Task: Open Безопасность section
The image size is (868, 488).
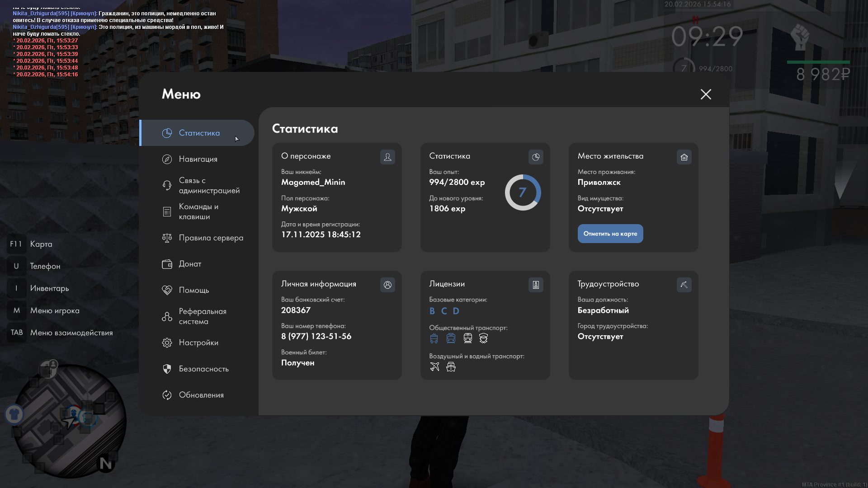Action: (203, 369)
